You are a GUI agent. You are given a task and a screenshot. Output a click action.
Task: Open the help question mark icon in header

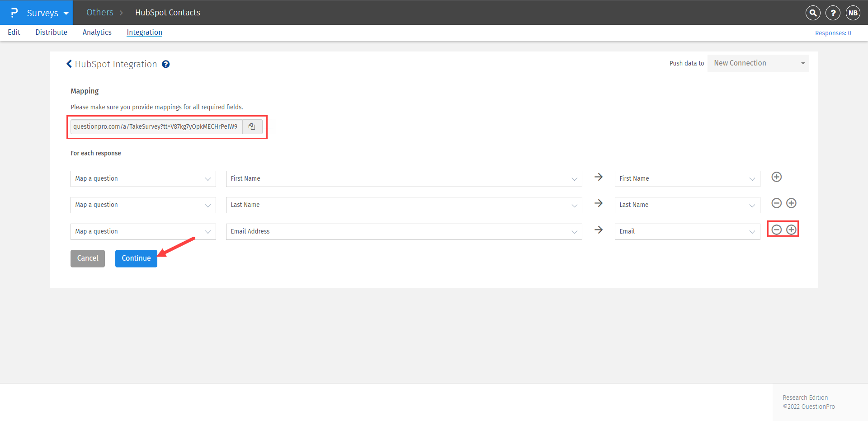tap(833, 13)
